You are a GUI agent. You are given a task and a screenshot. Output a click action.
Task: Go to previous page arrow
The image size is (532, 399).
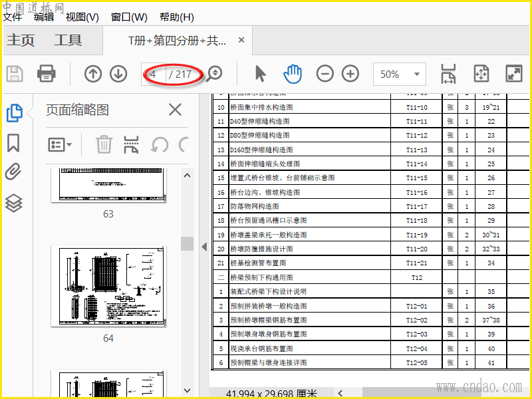coord(93,74)
